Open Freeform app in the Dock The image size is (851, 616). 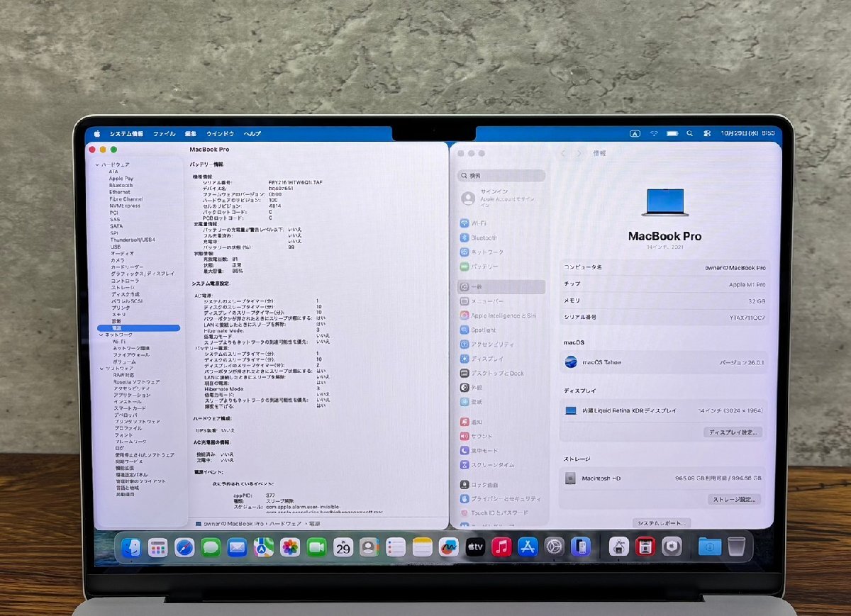coord(449,547)
